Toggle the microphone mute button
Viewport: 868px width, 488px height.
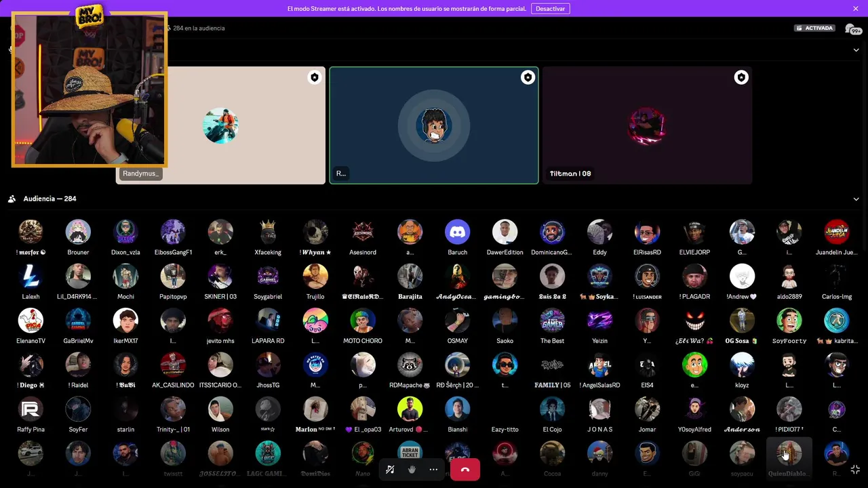(x=390, y=469)
